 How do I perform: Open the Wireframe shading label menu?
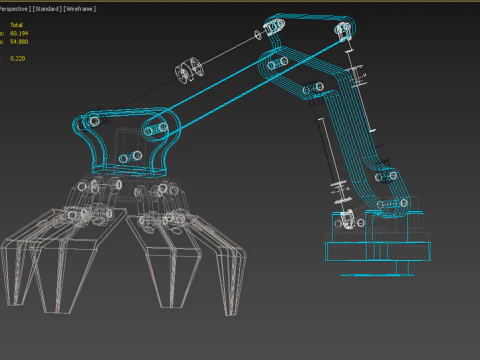[x=80, y=9]
